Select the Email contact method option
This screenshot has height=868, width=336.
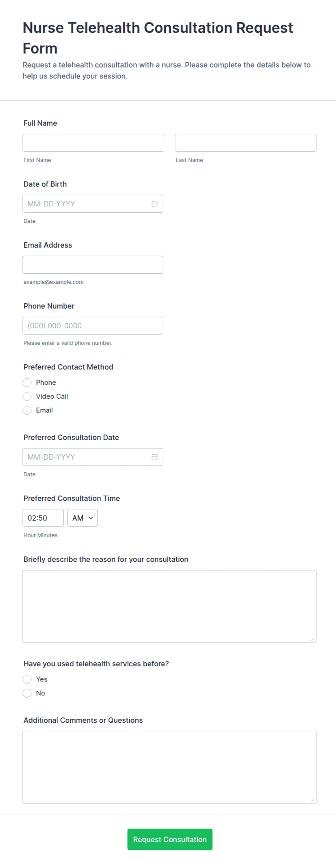[x=27, y=410]
